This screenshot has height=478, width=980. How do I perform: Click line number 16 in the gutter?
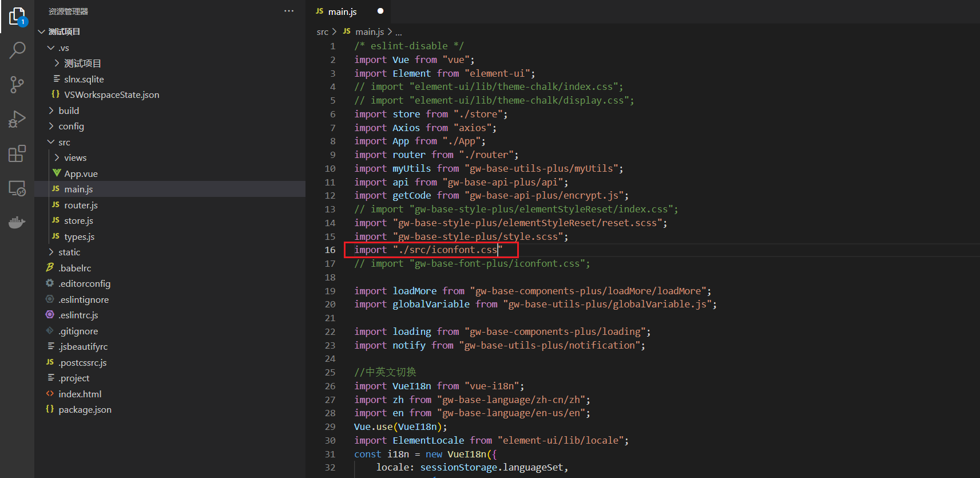pyautogui.click(x=330, y=250)
